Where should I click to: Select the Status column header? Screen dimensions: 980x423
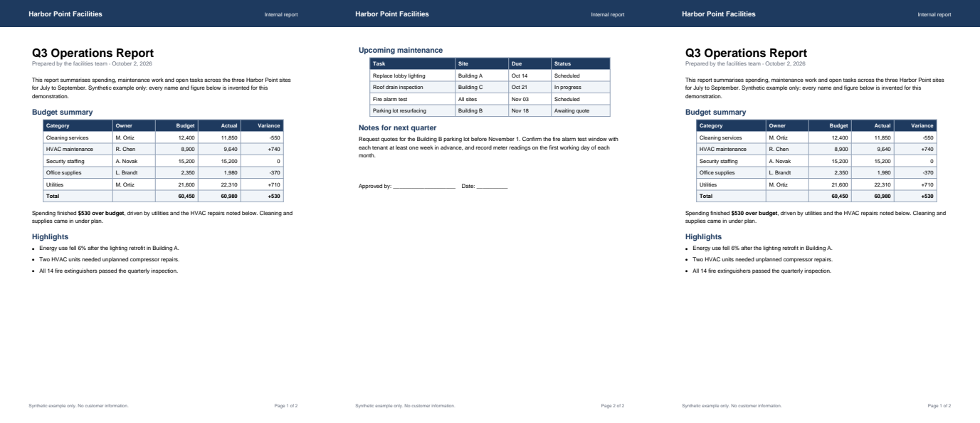point(581,64)
